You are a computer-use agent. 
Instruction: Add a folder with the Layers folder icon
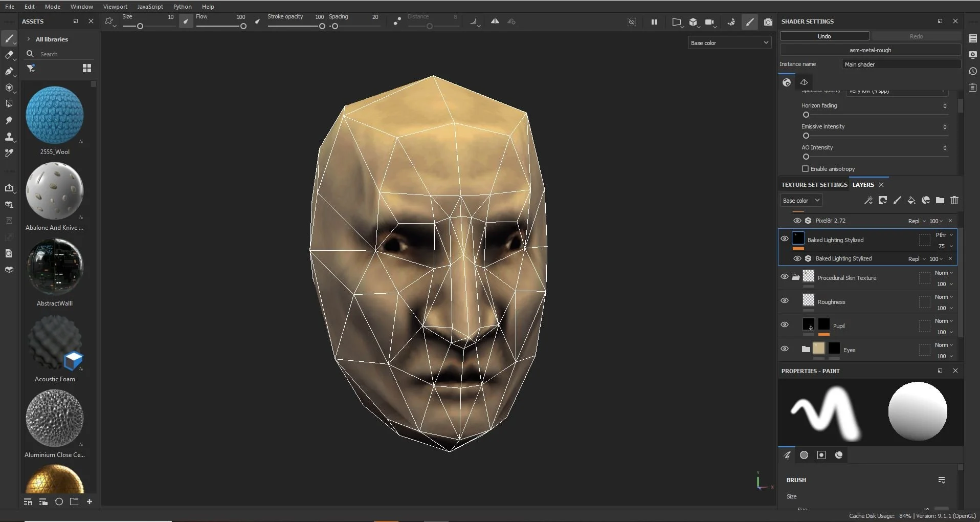(x=940, y=201)
